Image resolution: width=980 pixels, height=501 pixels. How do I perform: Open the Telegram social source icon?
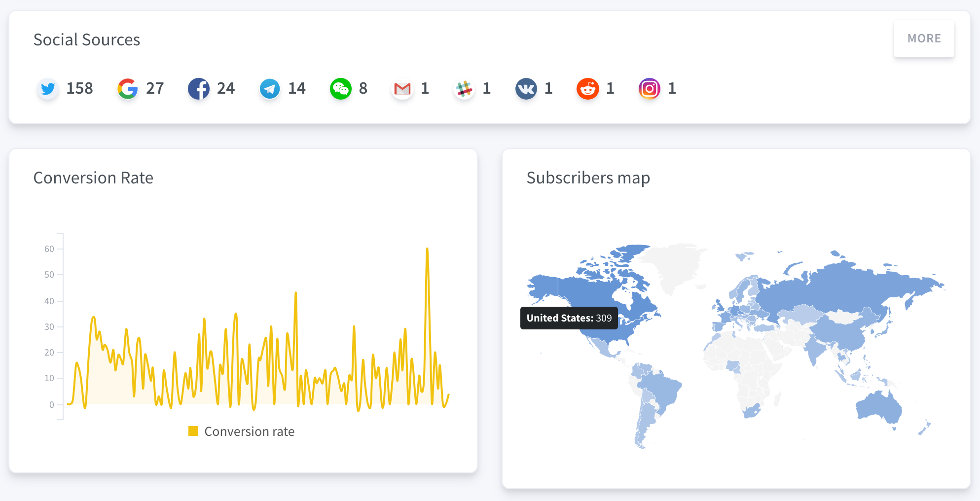269,89
